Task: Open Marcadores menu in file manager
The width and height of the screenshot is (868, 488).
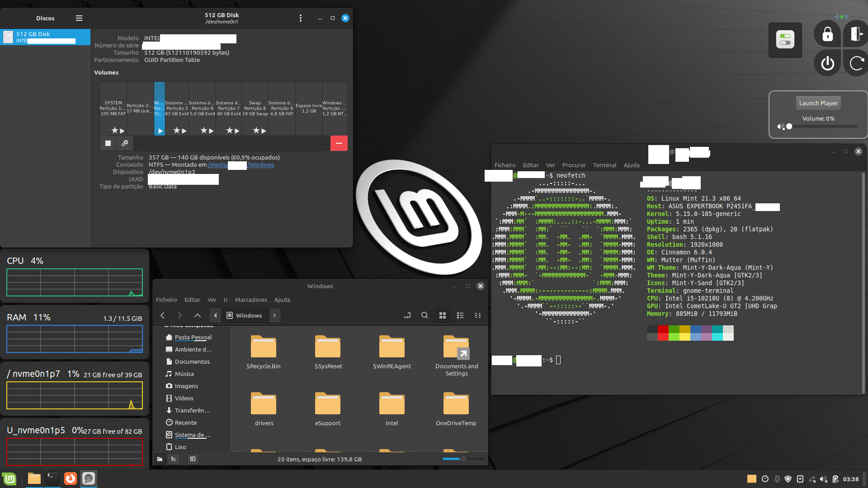Action: pos(251,300)
